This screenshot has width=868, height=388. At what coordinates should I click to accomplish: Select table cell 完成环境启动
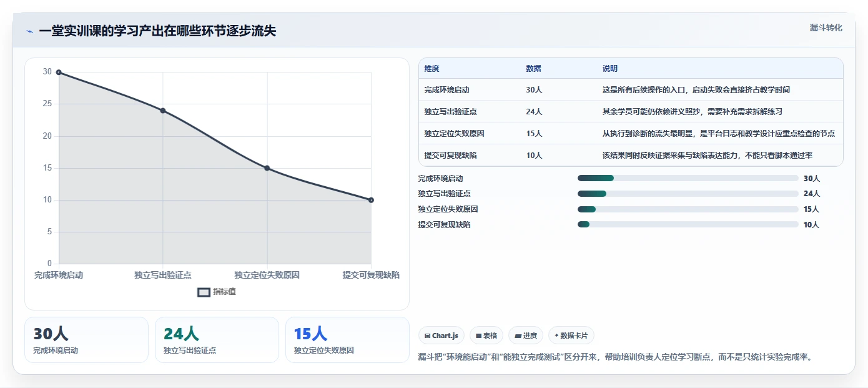(446, 90)
